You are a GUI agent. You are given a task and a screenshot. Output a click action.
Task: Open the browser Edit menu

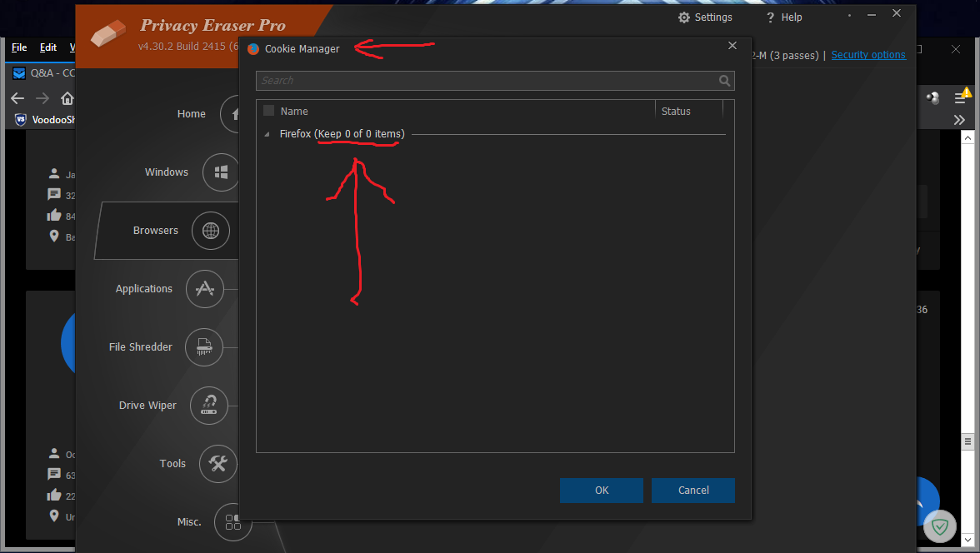click(48, 47)
